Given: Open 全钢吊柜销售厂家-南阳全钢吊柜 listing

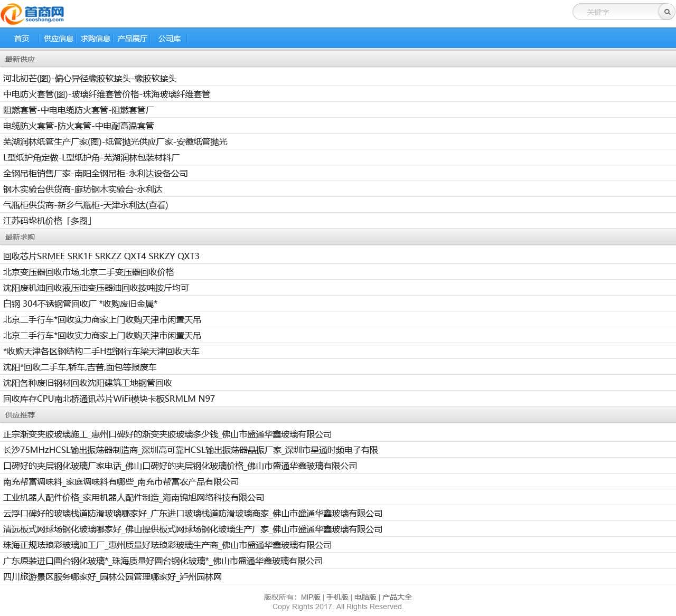Looking at the screenshot, I should click(96, 173).
